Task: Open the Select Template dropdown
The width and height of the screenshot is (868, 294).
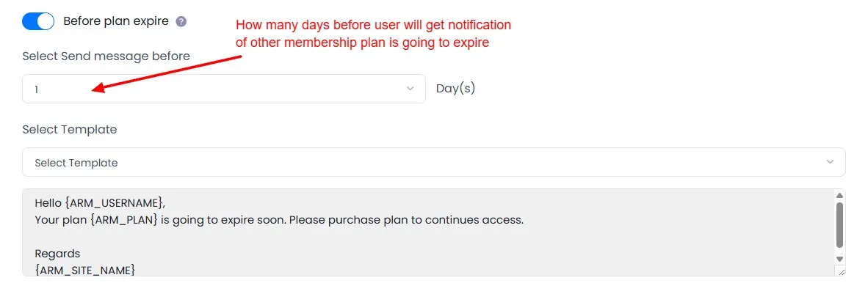Action: coord(433,162)
